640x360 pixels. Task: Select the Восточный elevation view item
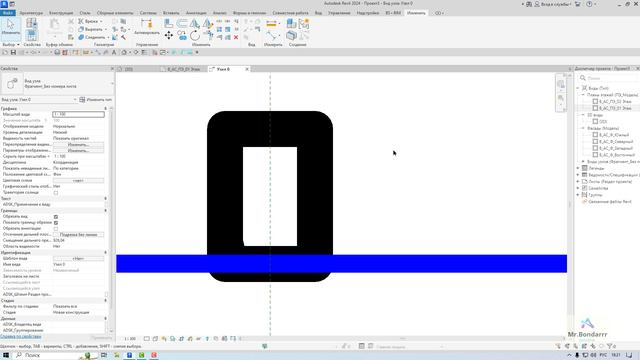617,155
